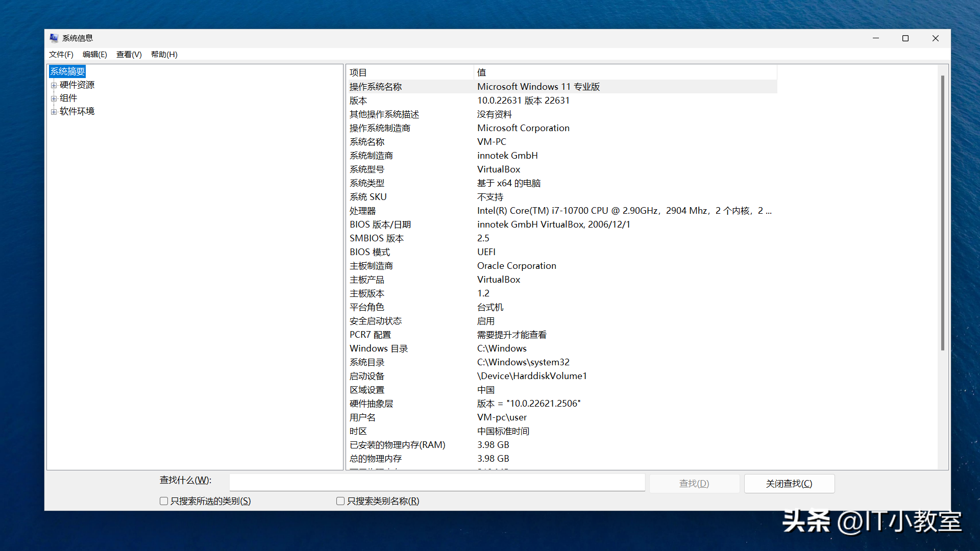Click the Oracle Corporation value

[x=517, y=266]
